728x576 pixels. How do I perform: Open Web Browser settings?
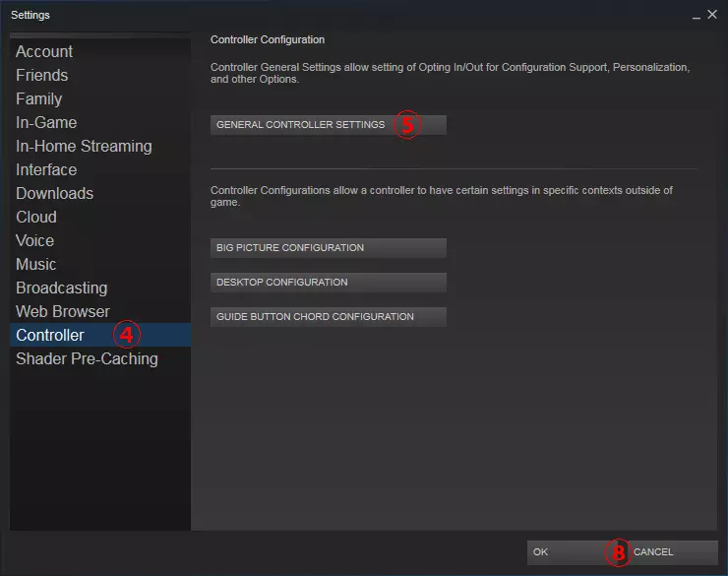(x=100, y=312)
